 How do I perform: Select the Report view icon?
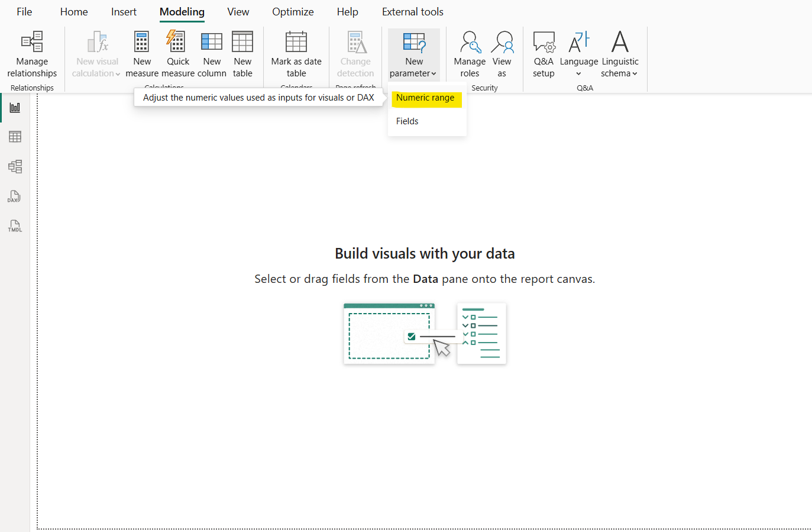tap(14, 107)
